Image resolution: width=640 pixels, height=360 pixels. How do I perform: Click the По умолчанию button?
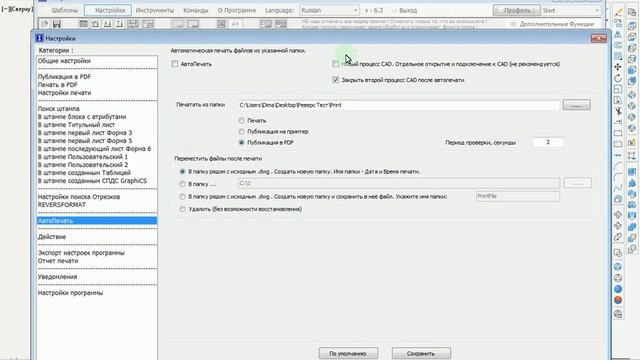pos(348,353)
